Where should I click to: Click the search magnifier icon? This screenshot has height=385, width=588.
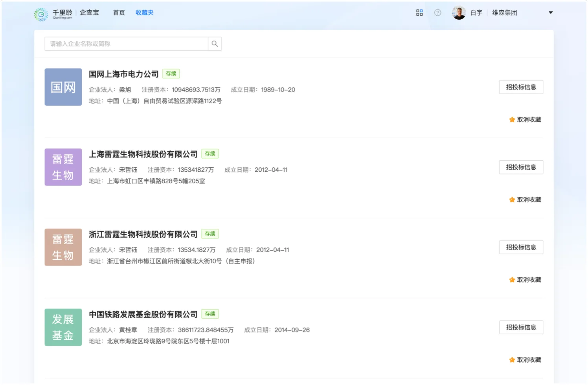[x=215, y=44]
